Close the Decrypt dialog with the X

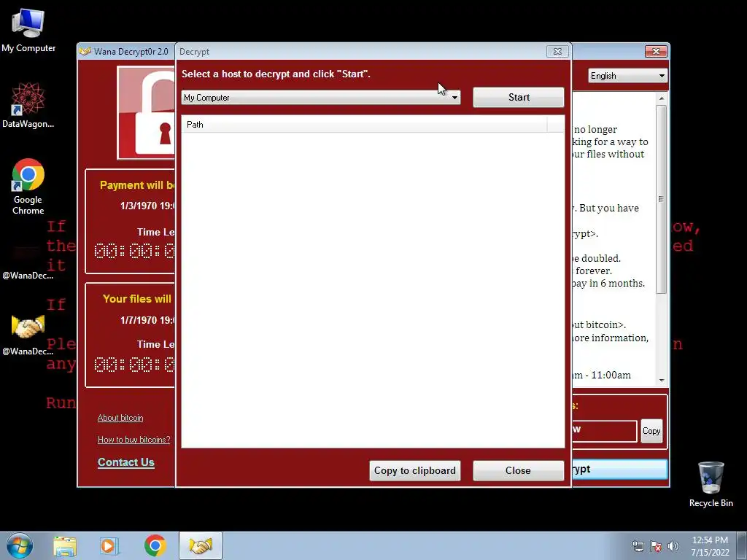click(557, 52)
